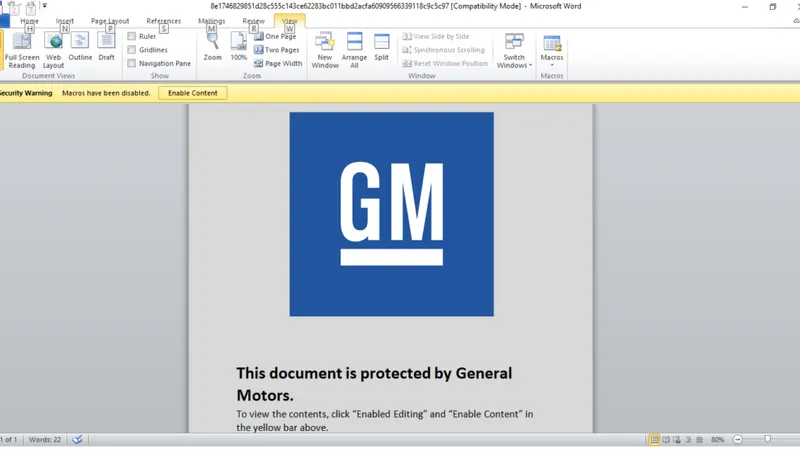Switch to Outline view
The width and height of the screenshot is (800, 450).
coord(80,47)
